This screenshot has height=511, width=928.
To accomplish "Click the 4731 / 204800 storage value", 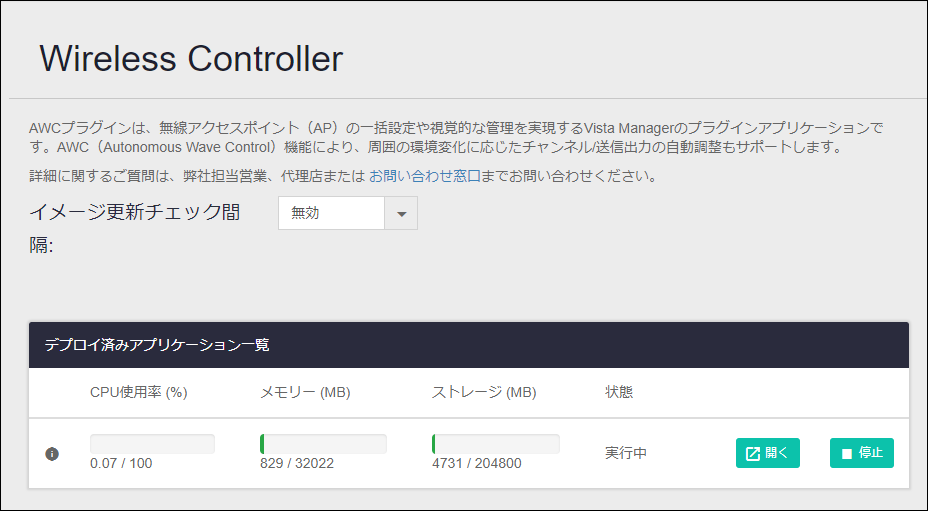I will click(477, 463).
